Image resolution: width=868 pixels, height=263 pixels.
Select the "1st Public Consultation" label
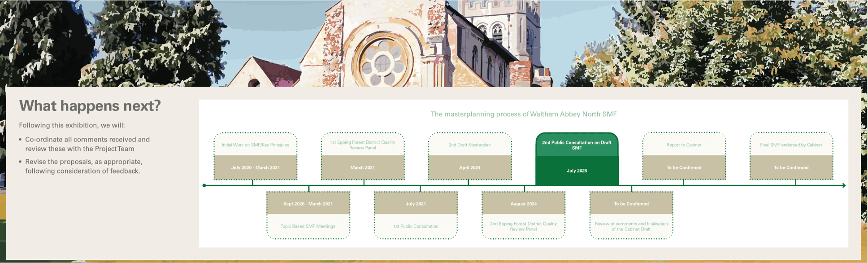point(416,226)
